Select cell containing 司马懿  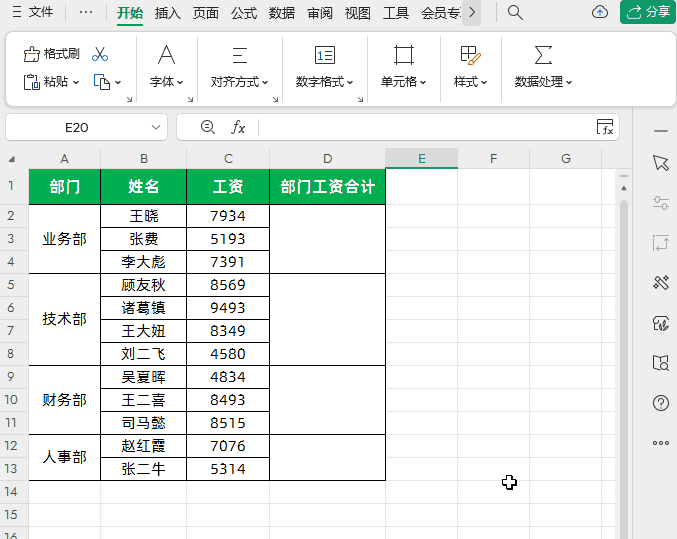(x=143, y=423)
